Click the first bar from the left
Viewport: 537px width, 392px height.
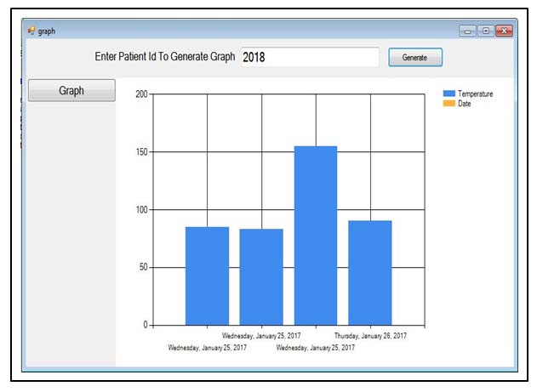207,276
